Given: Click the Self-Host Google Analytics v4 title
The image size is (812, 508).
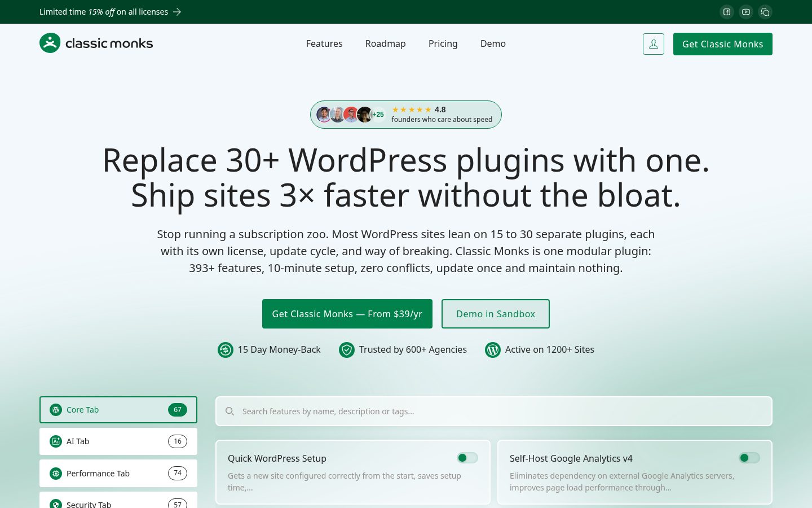Looking at the screenshot, I should tap(571, 458).
